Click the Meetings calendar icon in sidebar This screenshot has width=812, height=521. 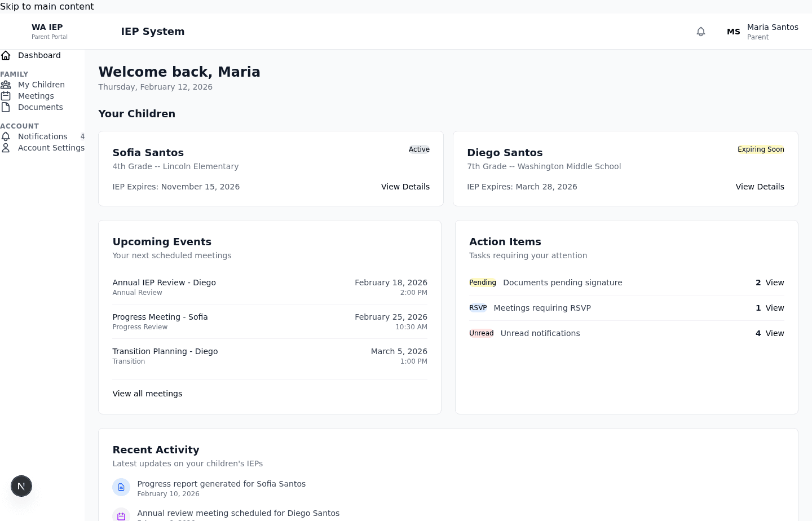click(6, 96)
